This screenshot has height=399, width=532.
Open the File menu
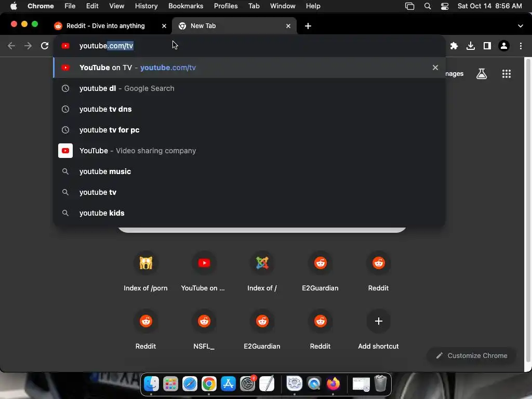click(70, 6)
